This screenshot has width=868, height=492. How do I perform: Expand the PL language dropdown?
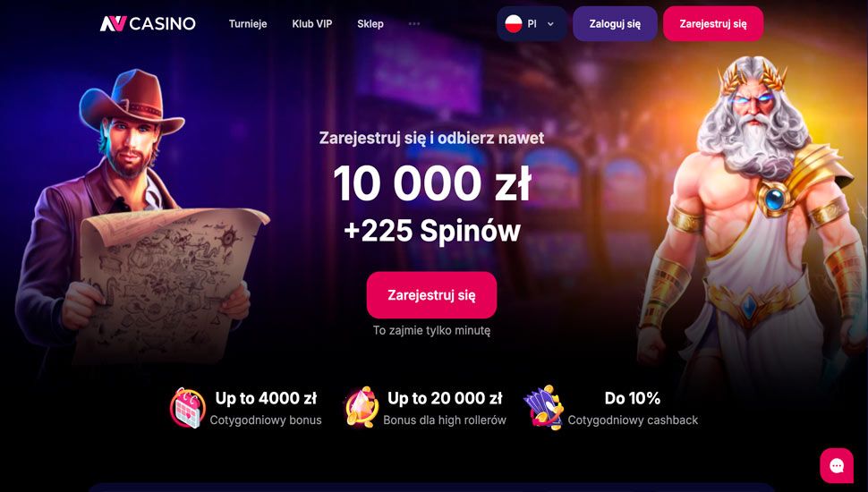532,24
